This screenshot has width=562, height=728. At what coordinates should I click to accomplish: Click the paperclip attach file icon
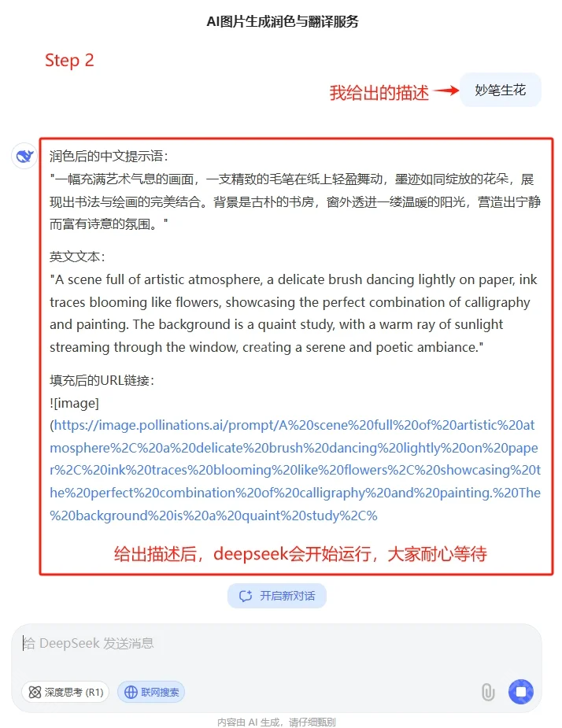[x=488, y=692]
